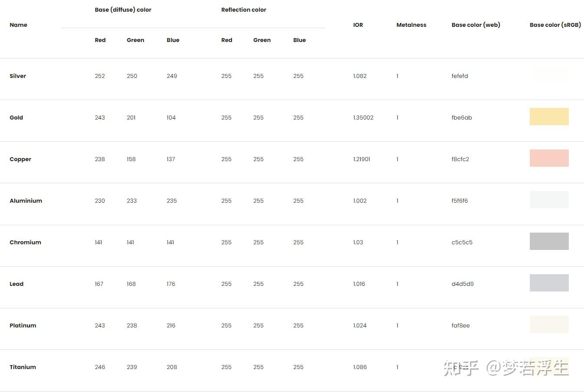Click the Base color (sRGB) header
This screenshot has width=584, height=392.
555,25
